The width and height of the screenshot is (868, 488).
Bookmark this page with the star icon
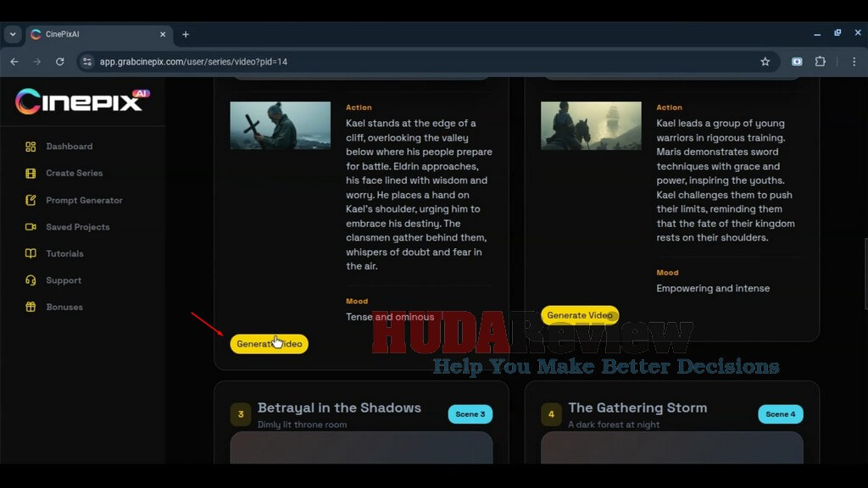pyautogui.click(x=765, y=61)
